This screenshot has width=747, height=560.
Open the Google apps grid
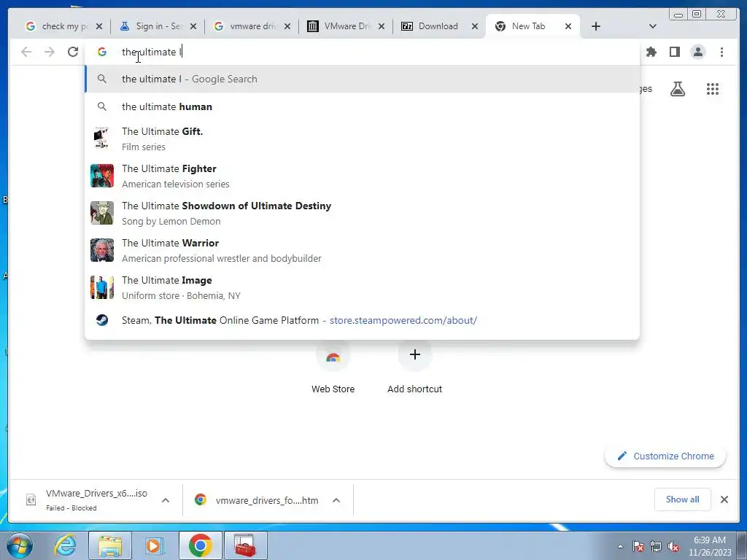tap(713, 89)
